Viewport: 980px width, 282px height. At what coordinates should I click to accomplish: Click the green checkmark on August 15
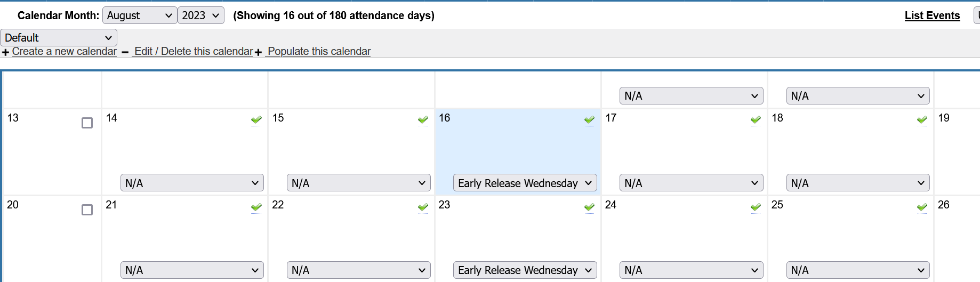(423, 119)
